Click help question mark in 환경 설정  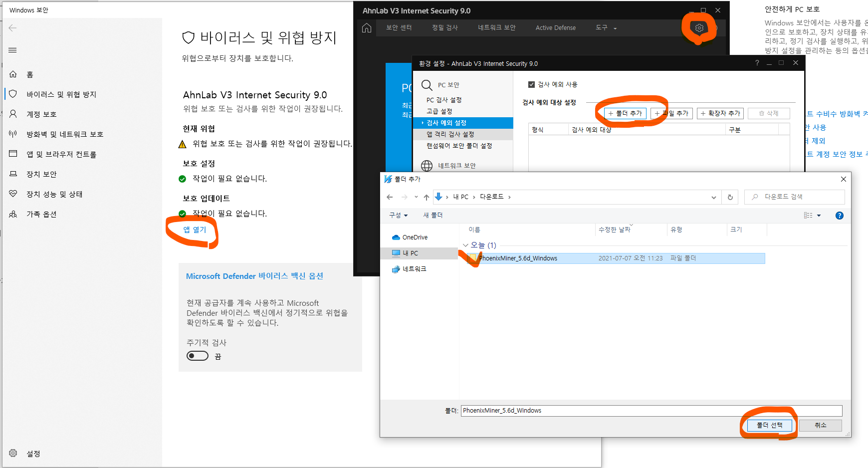coord(757,63)
